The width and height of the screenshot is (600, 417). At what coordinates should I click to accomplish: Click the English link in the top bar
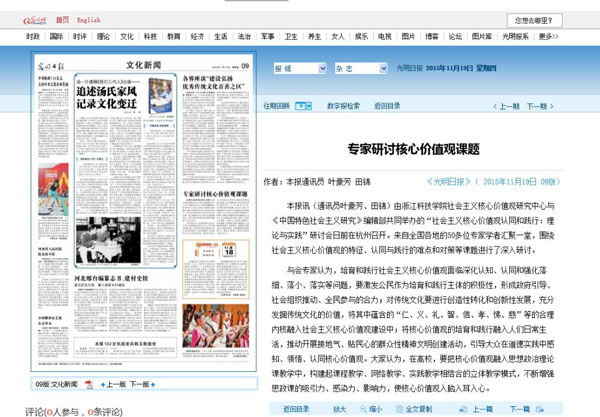88,20
